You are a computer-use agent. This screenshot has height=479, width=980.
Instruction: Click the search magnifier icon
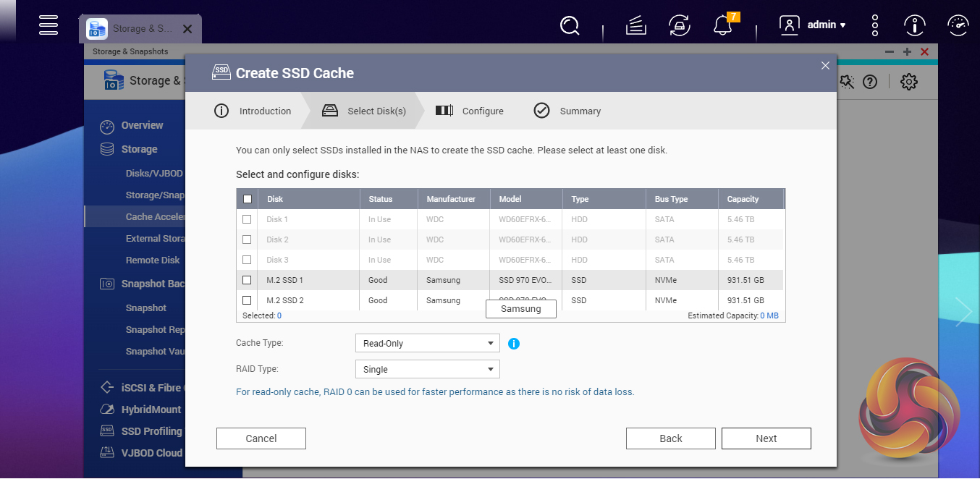tap(570, 26)
